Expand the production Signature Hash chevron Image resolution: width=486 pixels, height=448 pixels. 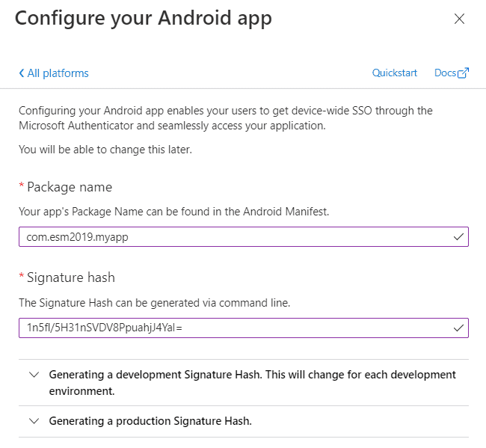click(x=34, y=421)
